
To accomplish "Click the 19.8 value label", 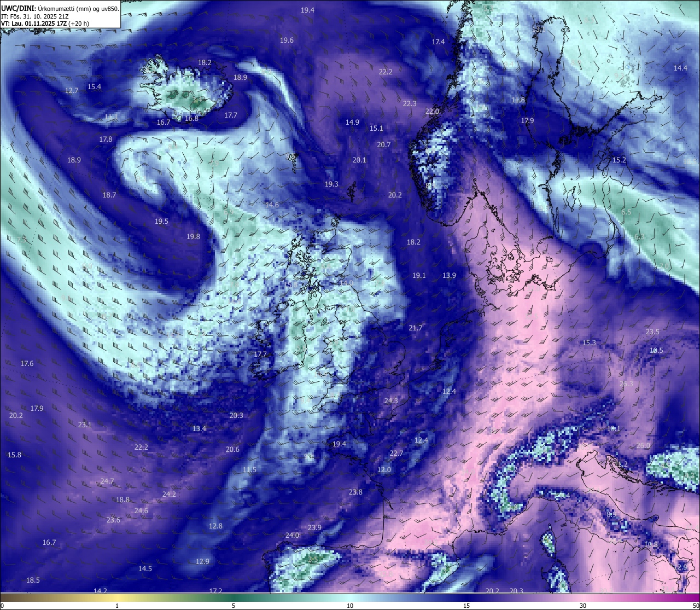I will 193,236.
